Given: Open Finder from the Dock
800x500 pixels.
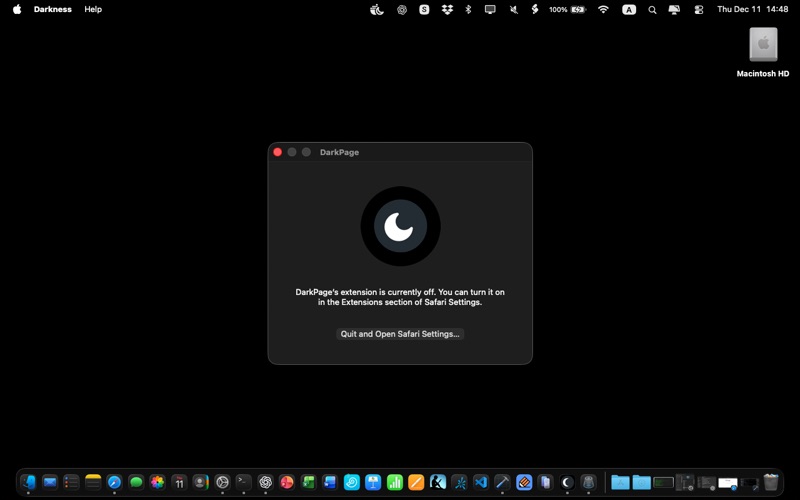Looking at the screenshot, I should (x=28, y=482).
